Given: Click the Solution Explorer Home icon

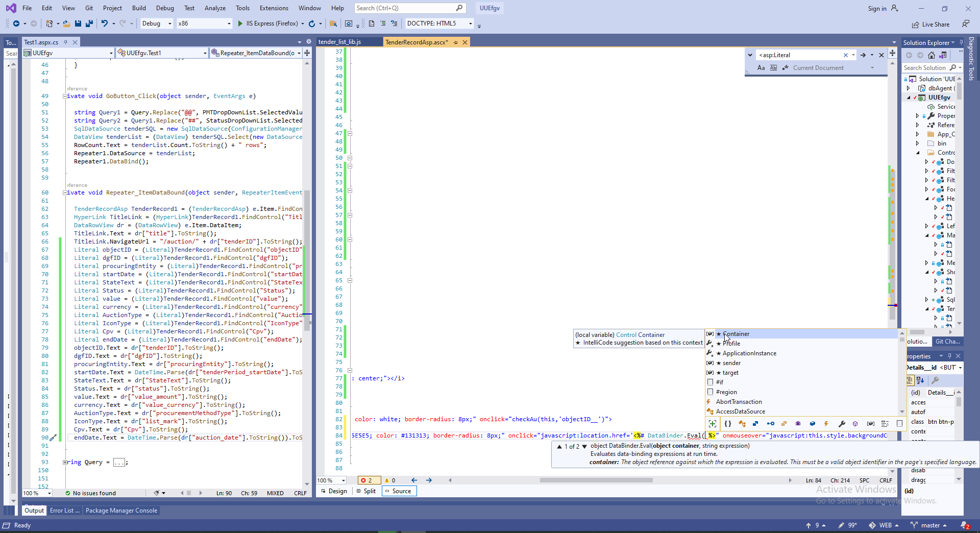Looking at the screenshot, I should point(932,55).
